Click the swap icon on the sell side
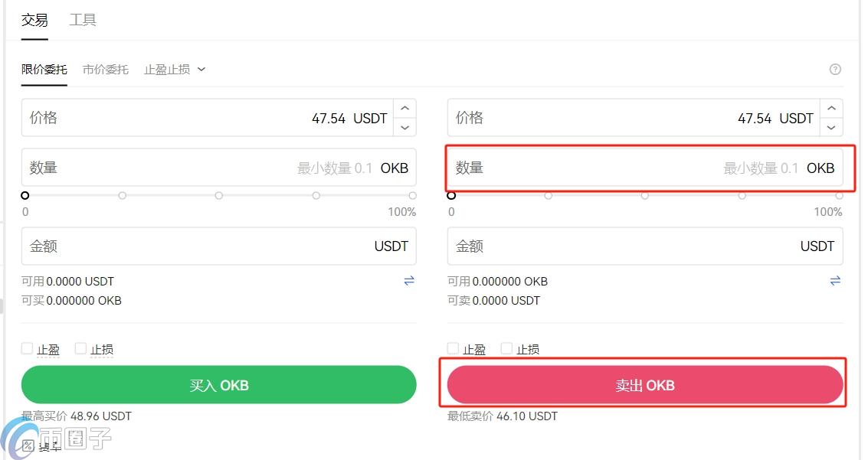The image size is (868, 460). 835,280
